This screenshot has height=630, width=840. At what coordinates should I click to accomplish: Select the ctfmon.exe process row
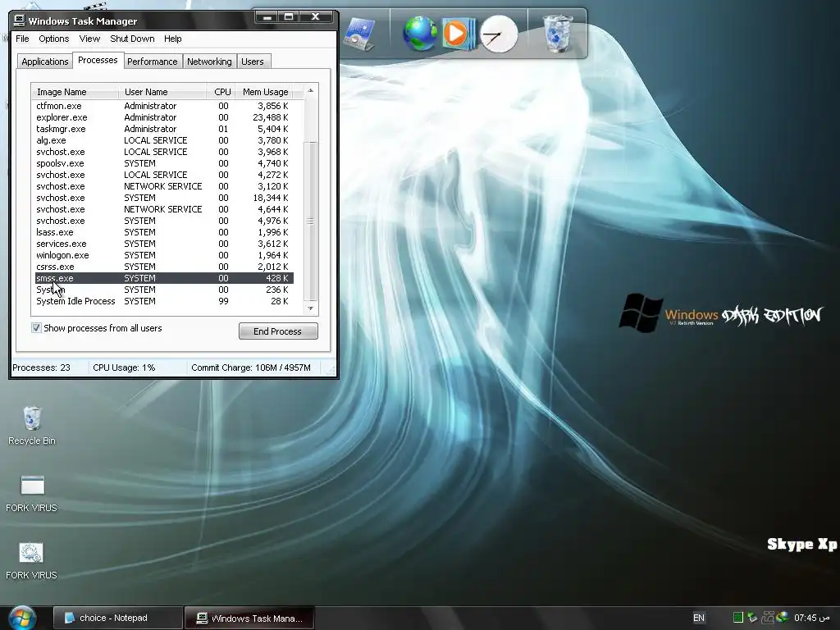164,106
